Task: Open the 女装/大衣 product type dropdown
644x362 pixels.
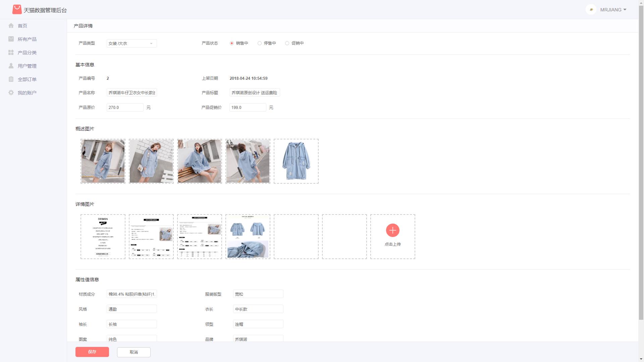Action: (x=131, y=43)
